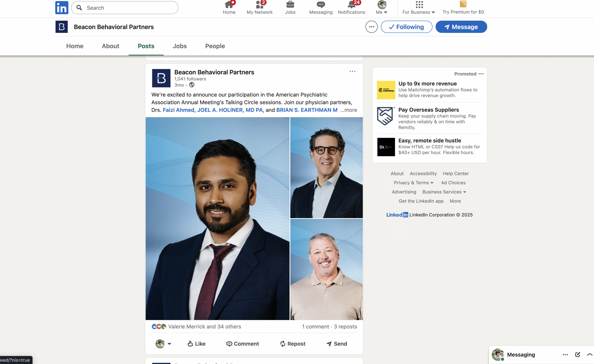Open the Faizi Ahmed profile mention
The height and width of the screenshot is (364, 594).
coord(178,110)
